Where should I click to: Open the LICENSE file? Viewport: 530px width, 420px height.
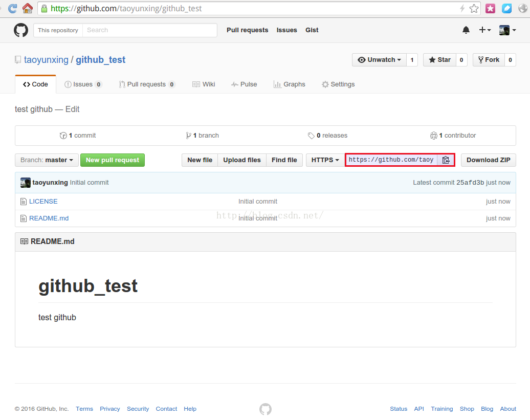click(x=43, y=202)
